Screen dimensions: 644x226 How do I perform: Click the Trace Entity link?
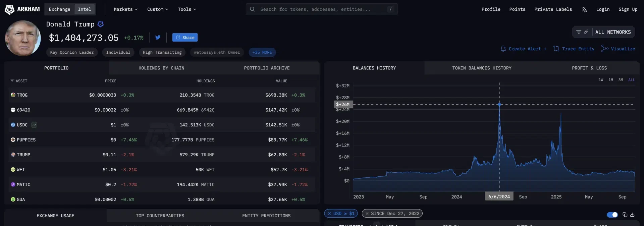(x=574, y=49)
